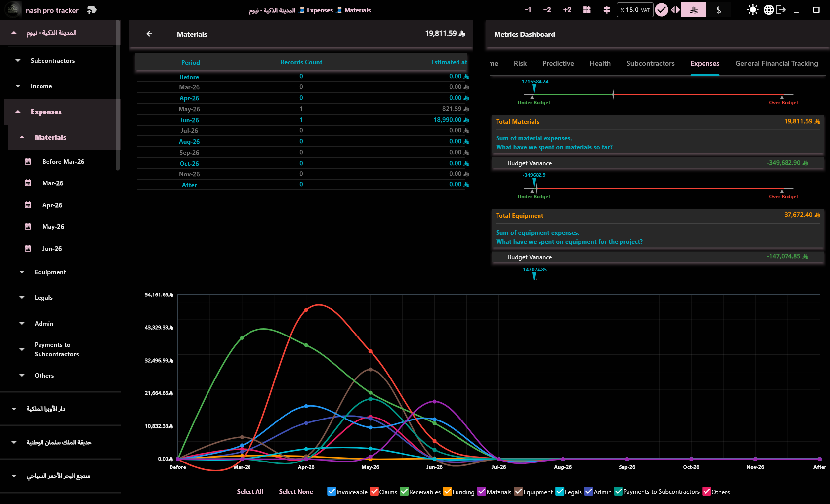
Task: Click the Select None button
Action: [x=296, y=492]
